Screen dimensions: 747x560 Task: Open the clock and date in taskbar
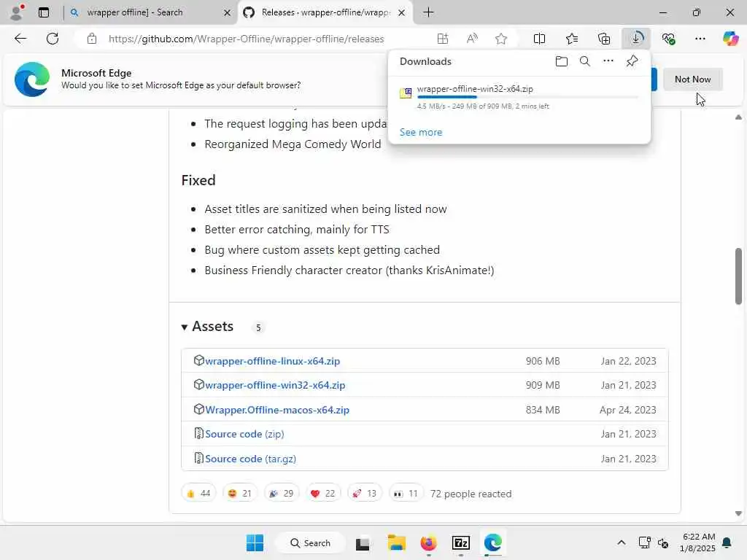point(698,542)
